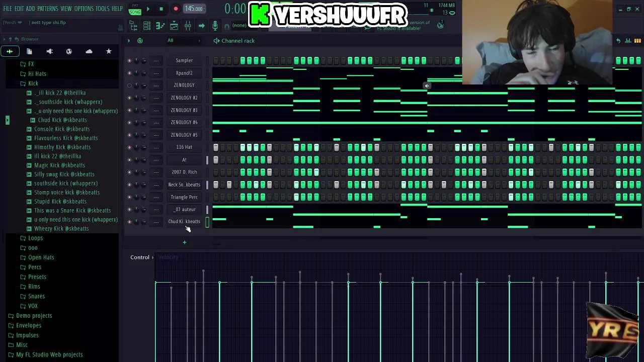Open the Chud Kick @skbeatts sample

click(x=62, y=120)
